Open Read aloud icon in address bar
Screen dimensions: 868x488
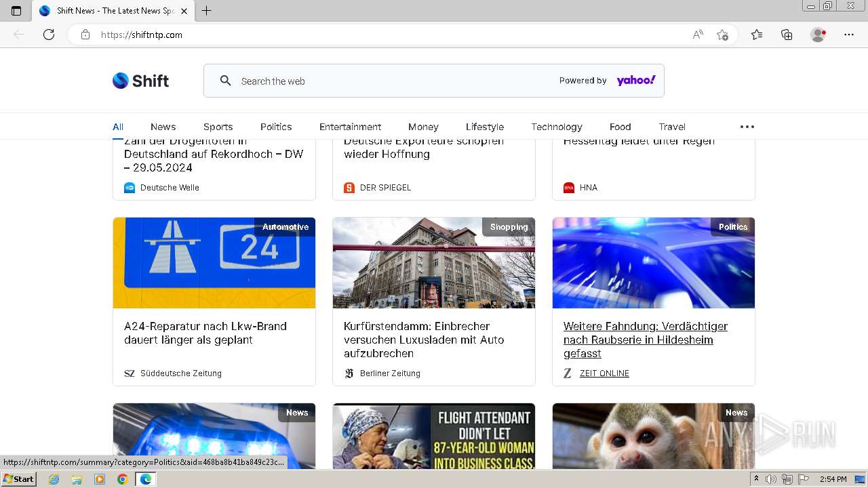click(x=698, y=35)
